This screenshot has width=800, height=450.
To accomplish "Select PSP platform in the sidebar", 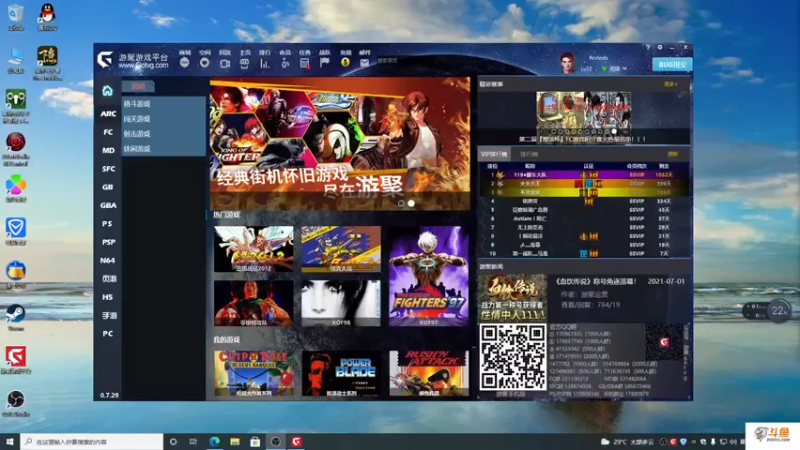I will (x=108, y=242).
